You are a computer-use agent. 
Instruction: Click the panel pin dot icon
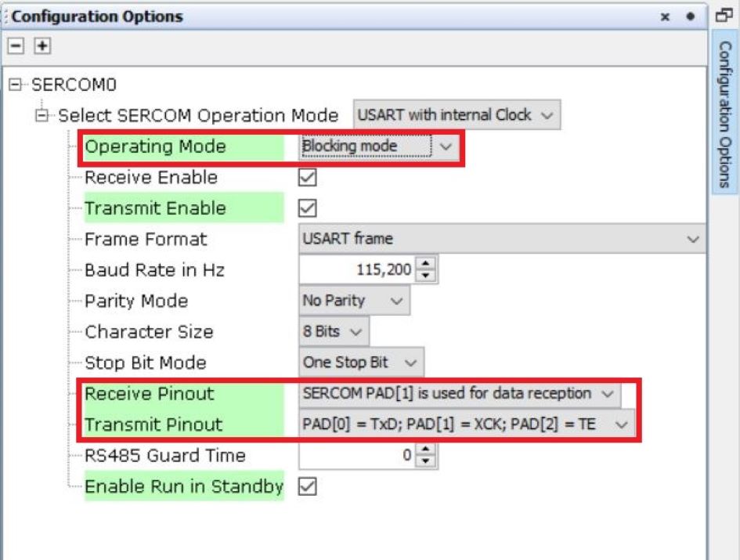690,16
